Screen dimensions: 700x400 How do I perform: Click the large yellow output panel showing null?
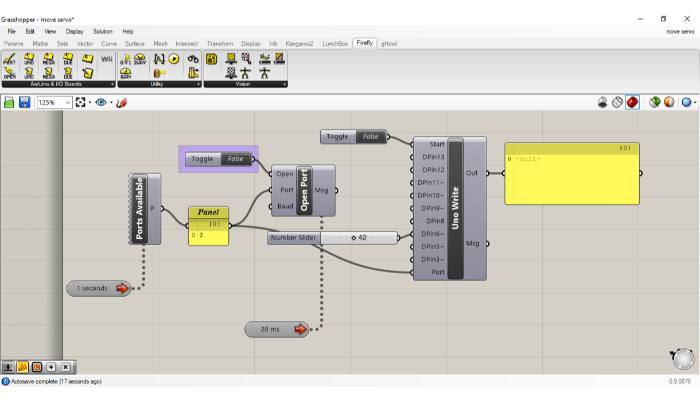(572, 174)
